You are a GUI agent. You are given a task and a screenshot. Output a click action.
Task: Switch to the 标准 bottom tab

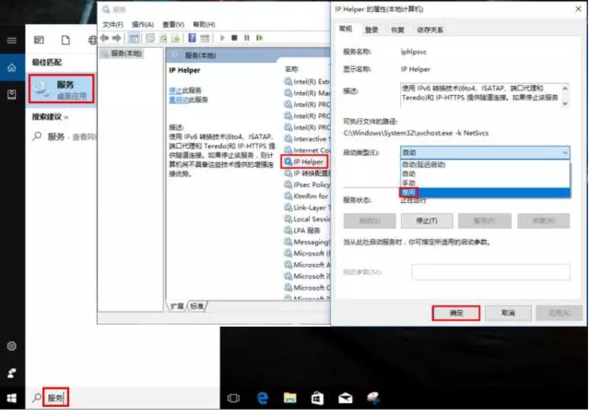197,307
